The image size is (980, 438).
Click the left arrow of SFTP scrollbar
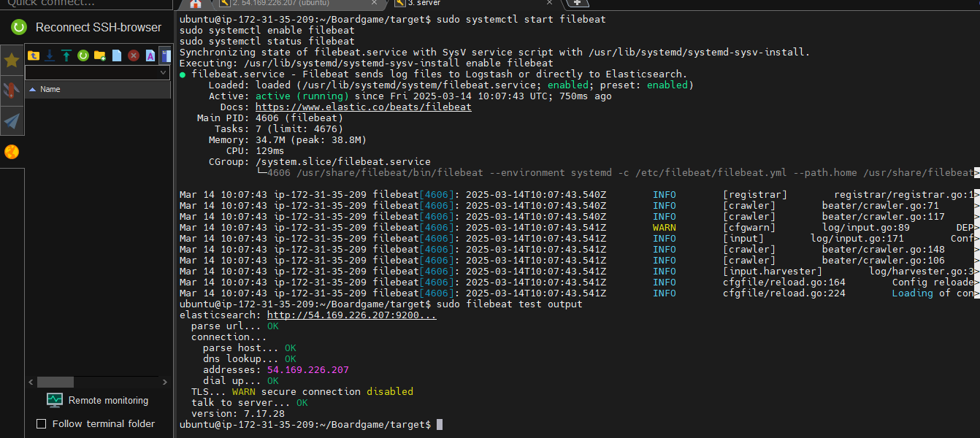(x=30, y=382)
